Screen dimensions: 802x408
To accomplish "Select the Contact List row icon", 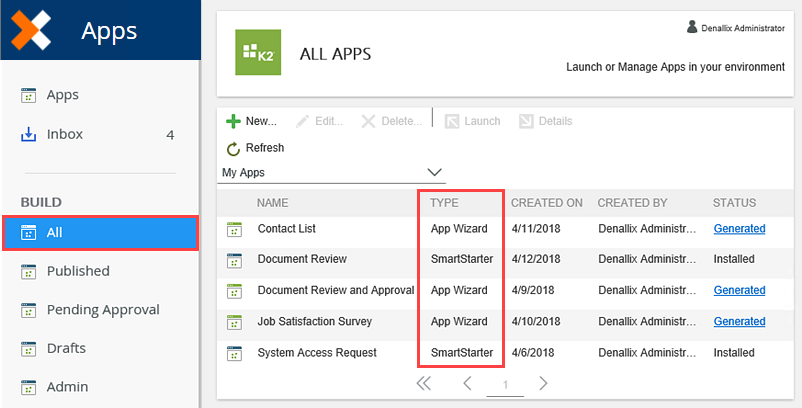I will (x=234, y=229).
